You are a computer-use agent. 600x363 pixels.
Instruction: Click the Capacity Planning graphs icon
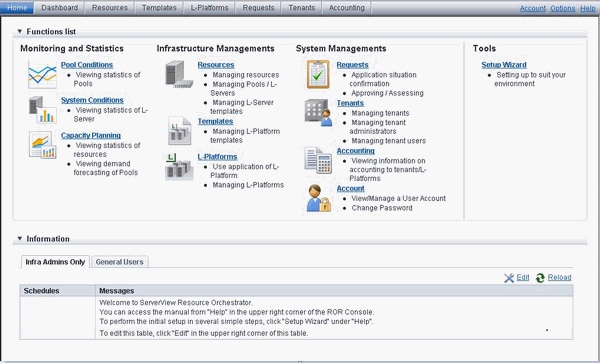[42, 145]
